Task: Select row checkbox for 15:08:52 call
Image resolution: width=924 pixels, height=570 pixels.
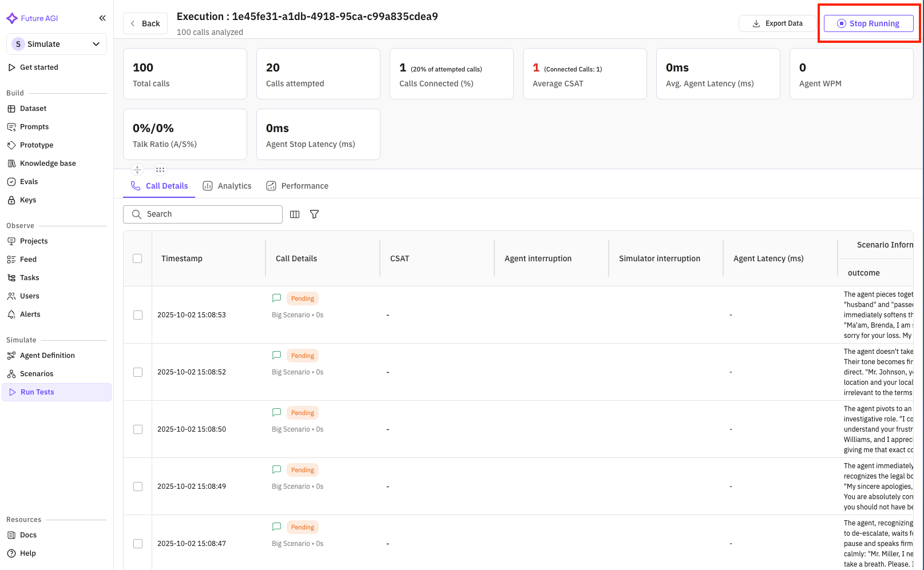Action: [138, 372]
